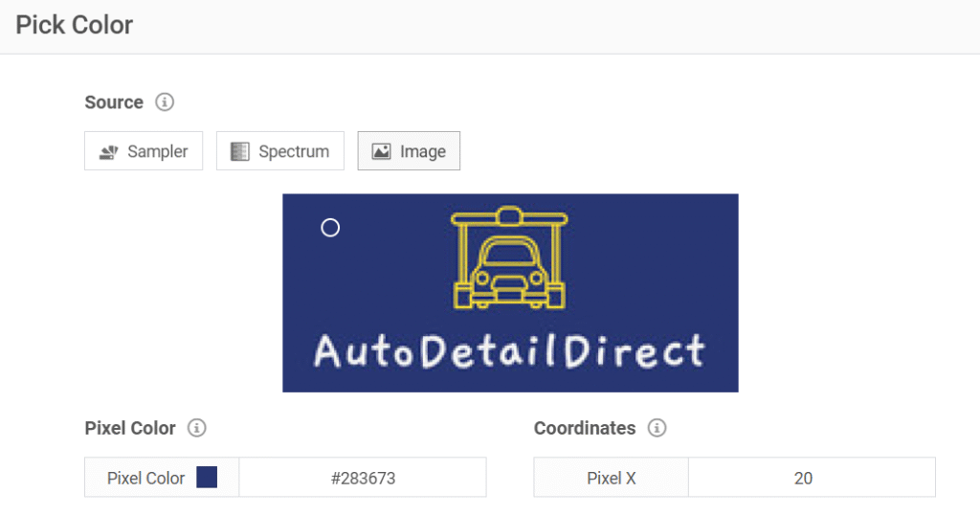The height and width of the screenshot is (515, 980).
Task: Click the Source heading label
Action: (x=114, y=102)
